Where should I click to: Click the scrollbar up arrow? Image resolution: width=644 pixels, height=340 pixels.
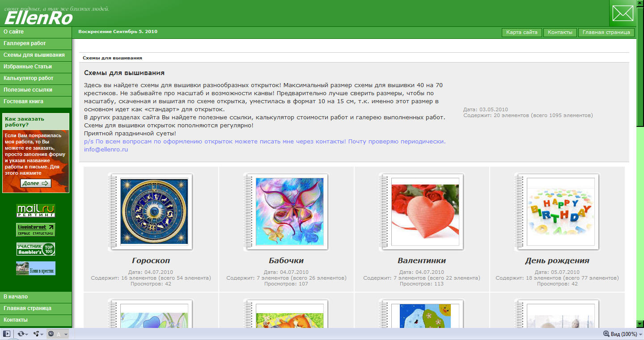[640, 4]
